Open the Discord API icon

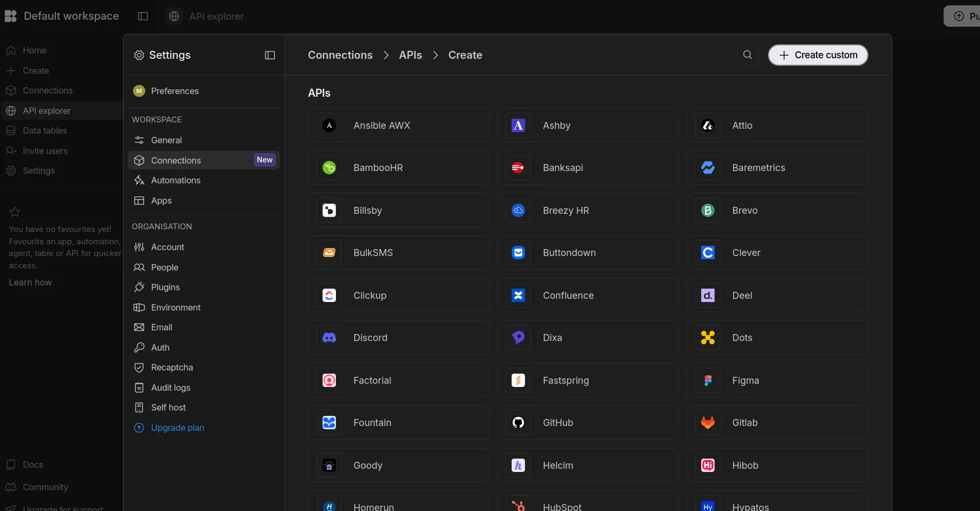click(x=329, y=338)
